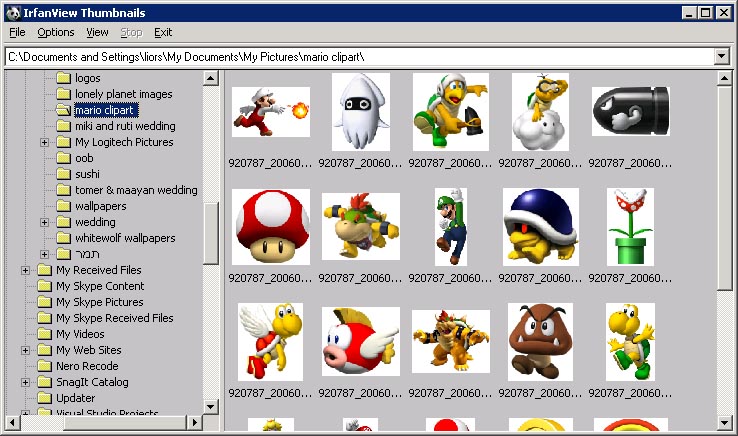The width and height of the screenshot is (738, 436).
Task: Select the Lakitu on cloud thumbnail
Action: tap(540, 112)
